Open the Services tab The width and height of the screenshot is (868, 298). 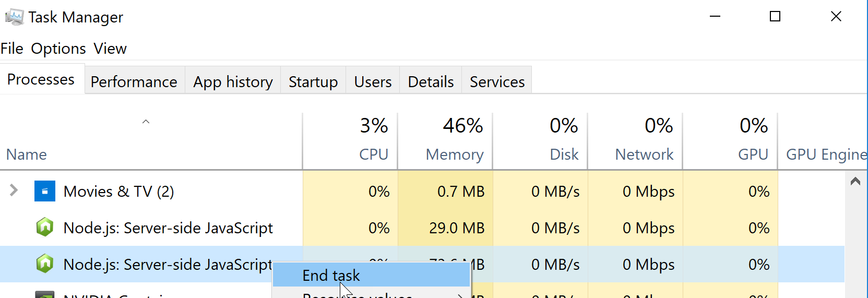[497, 81]
